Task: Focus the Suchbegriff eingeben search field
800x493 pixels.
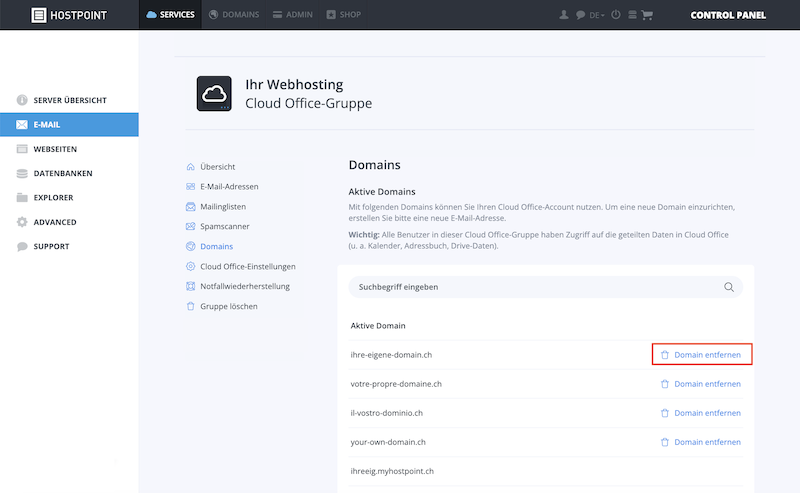Action: pos(545,287)
